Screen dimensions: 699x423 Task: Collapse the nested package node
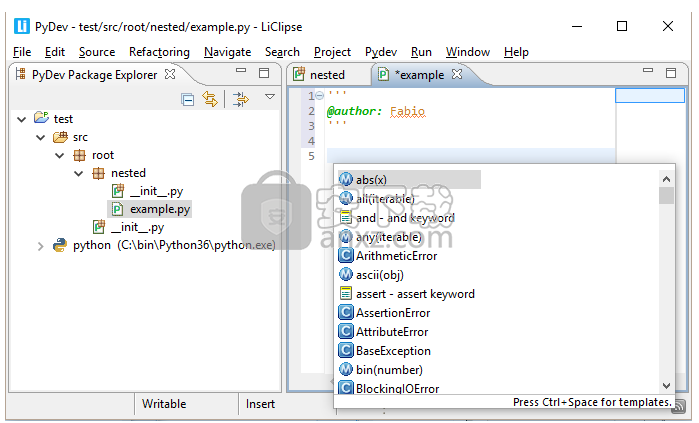(78, 173)
